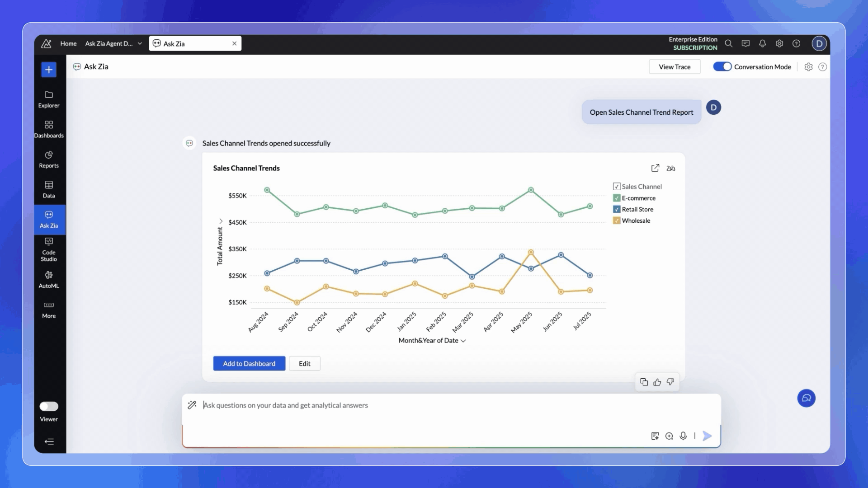The height and width of the screenshot is (488, 868).
Task: Switch the Viewer toggle in the sidebar
Action: 49,406
